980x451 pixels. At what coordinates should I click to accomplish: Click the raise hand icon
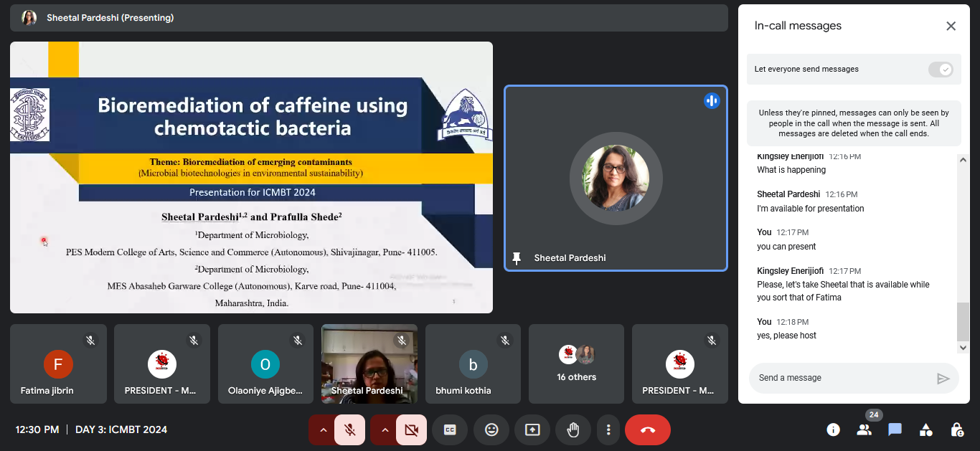(573, 429)
